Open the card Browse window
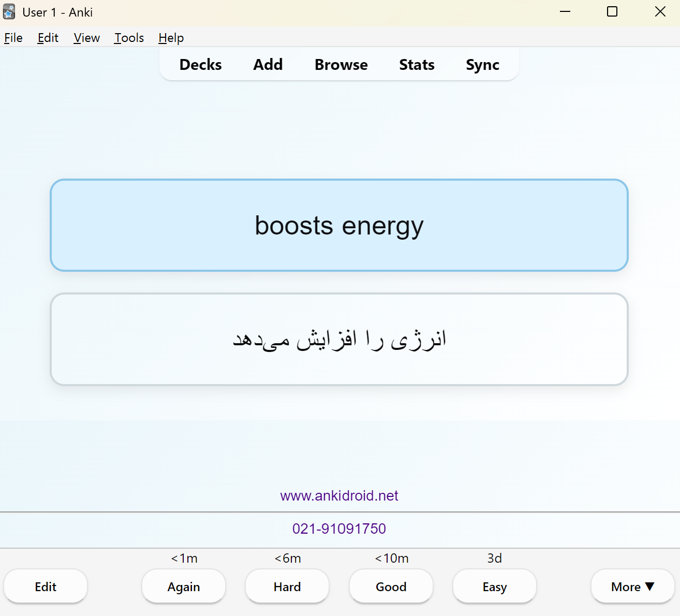 pyautogui.click(x=341, y=65)
